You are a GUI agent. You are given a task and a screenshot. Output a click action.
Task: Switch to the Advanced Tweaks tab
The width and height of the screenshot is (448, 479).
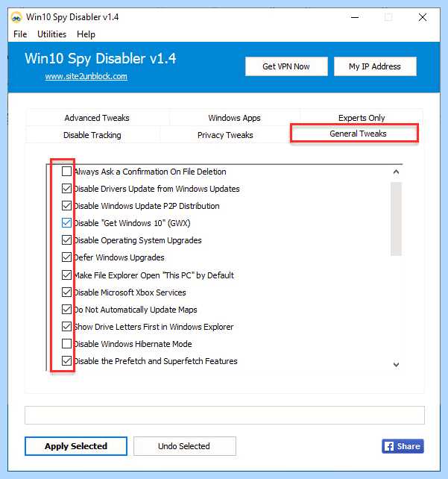coord(97,118)
